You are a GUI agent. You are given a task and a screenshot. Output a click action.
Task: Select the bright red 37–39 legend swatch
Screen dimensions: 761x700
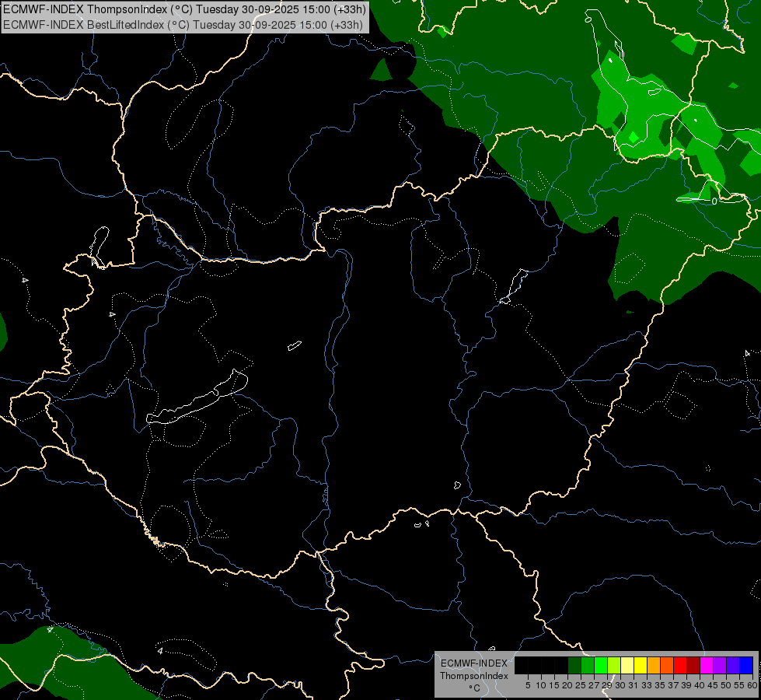click(x=679, y=665)
